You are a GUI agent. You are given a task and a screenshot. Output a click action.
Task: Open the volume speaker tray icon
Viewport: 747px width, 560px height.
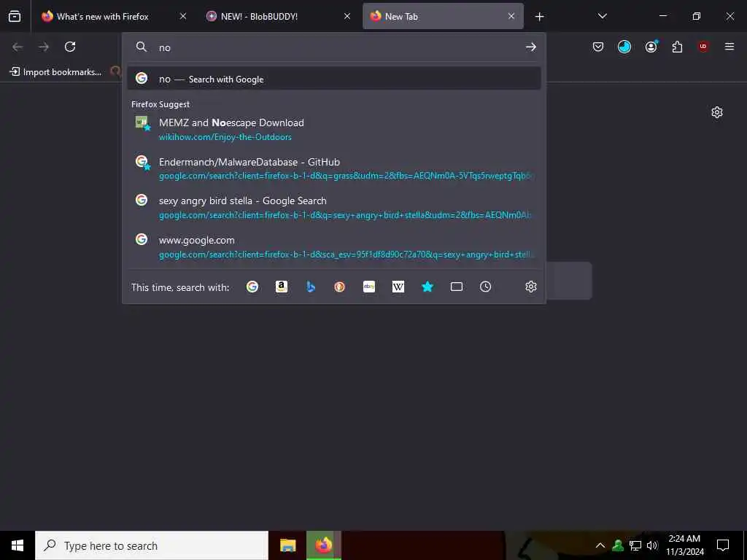tap(652, 545)
